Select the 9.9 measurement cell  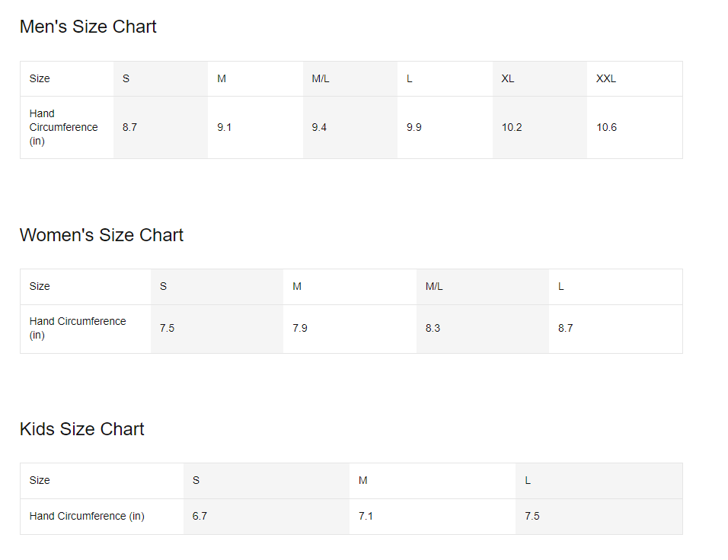414,128
